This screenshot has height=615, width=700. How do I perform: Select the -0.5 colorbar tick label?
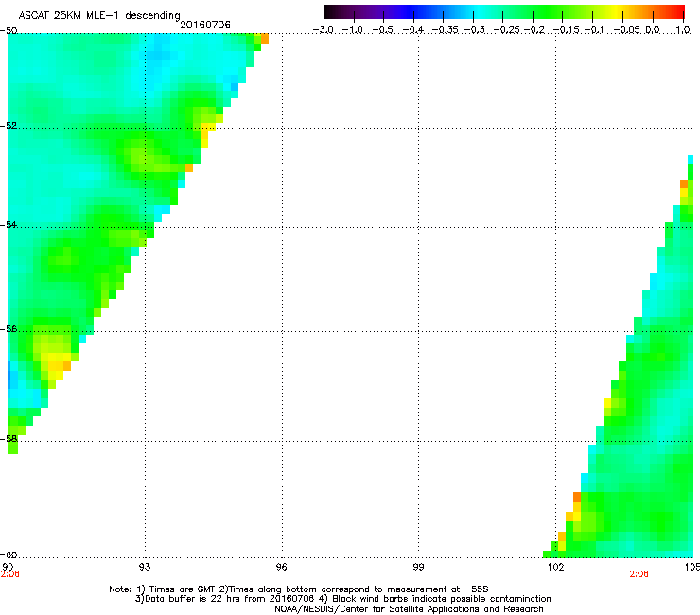click(x=382, y=30)
